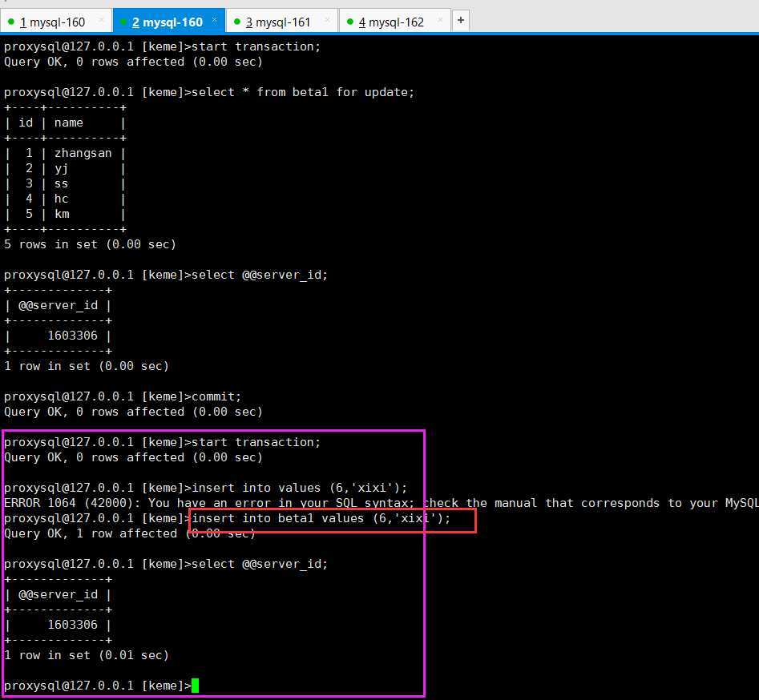
Task: Close the 1 mysql-160 tab
Action: (102, 20)
